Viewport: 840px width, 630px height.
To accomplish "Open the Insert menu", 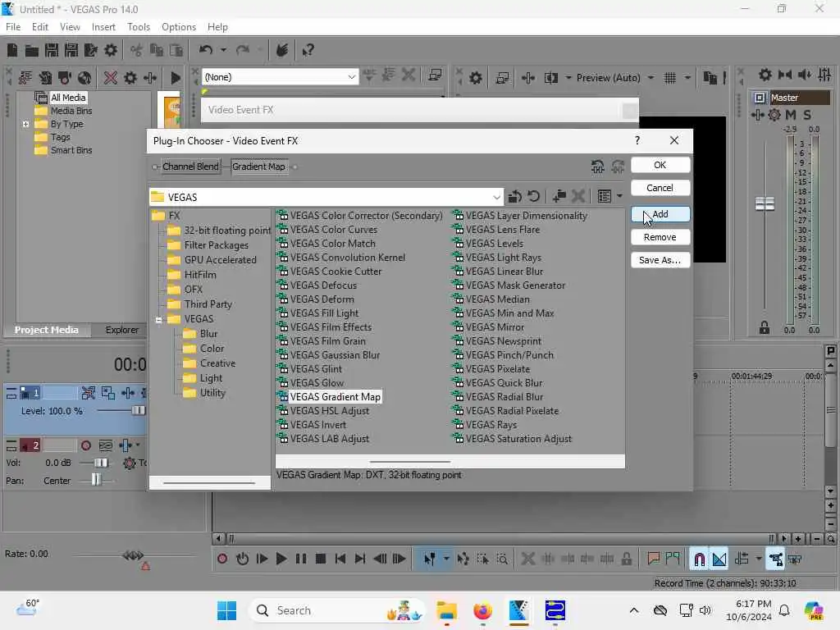I will coord(103,27).
